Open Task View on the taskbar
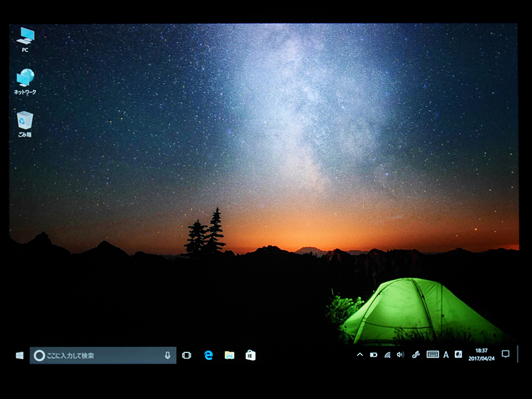532x399 pixels. 187,355
